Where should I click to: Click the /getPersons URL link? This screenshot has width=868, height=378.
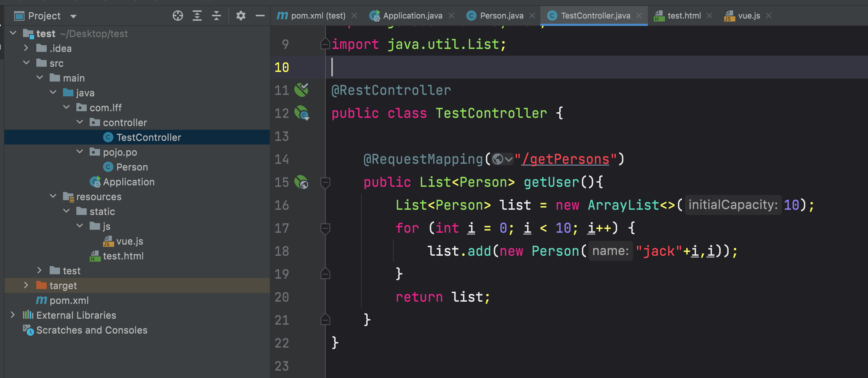566,159
